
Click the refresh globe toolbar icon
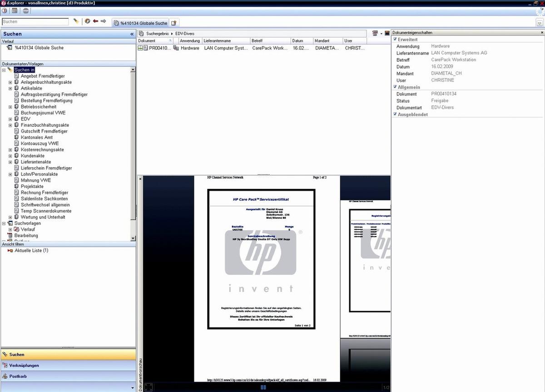[x=87, y=21]
